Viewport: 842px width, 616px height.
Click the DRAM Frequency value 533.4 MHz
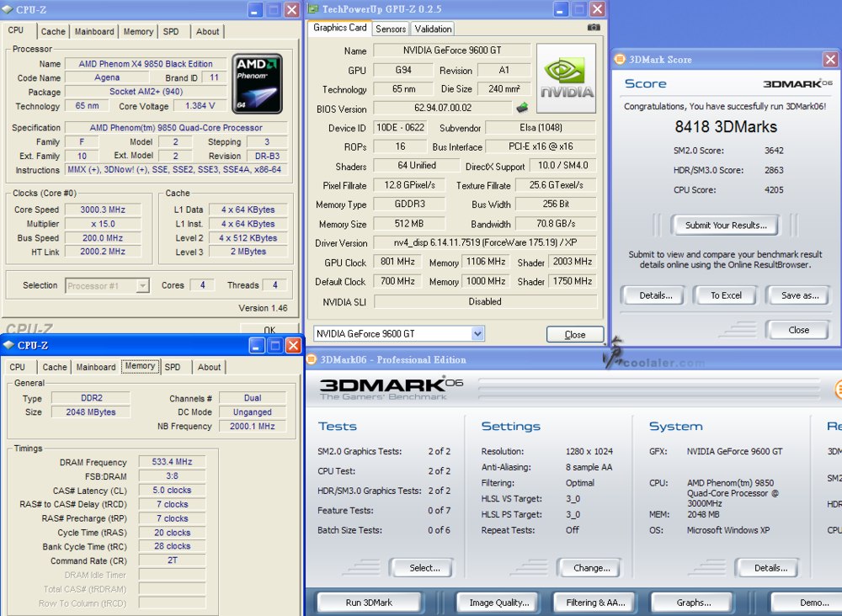172,461
